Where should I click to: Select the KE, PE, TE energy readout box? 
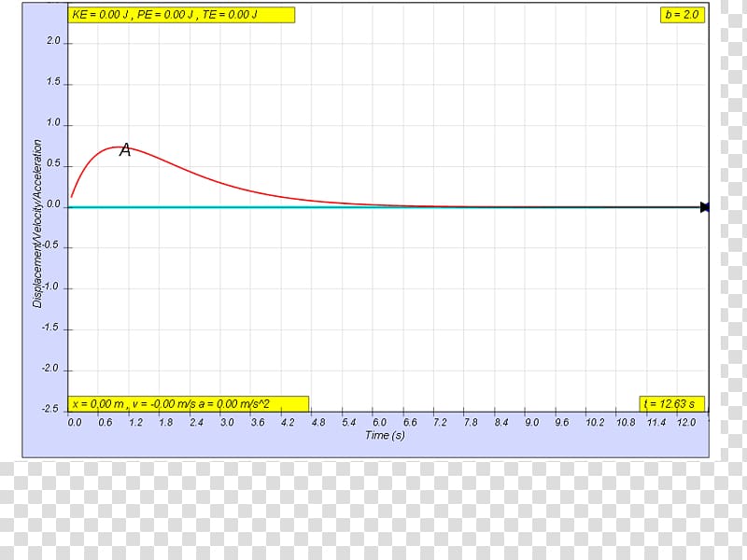click(182, 15)
